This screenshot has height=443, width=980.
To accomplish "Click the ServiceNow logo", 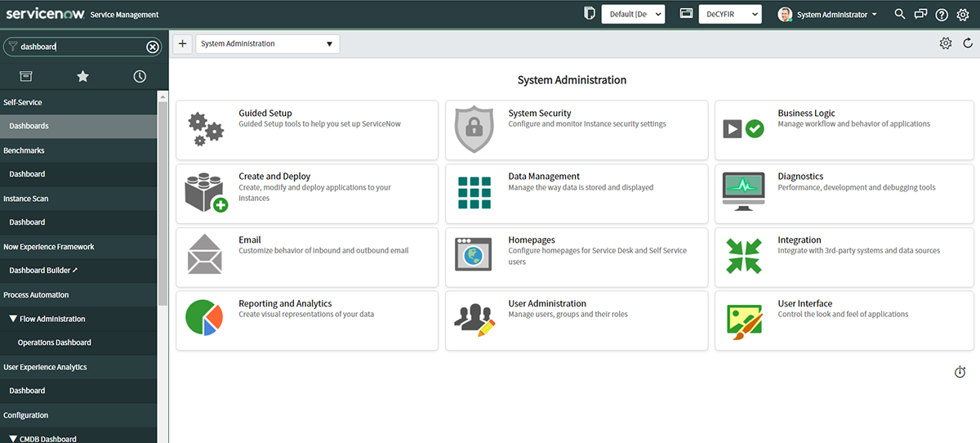I will (44, 14).
